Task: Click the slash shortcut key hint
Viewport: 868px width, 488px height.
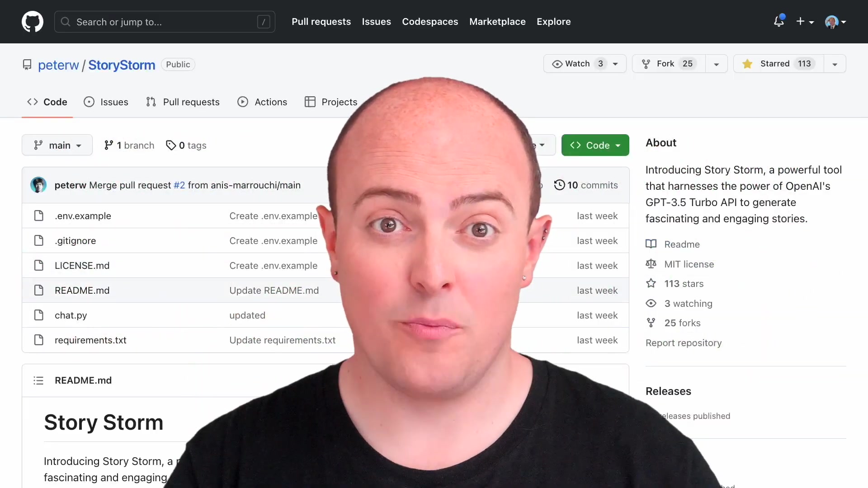Action: (264, 22)
